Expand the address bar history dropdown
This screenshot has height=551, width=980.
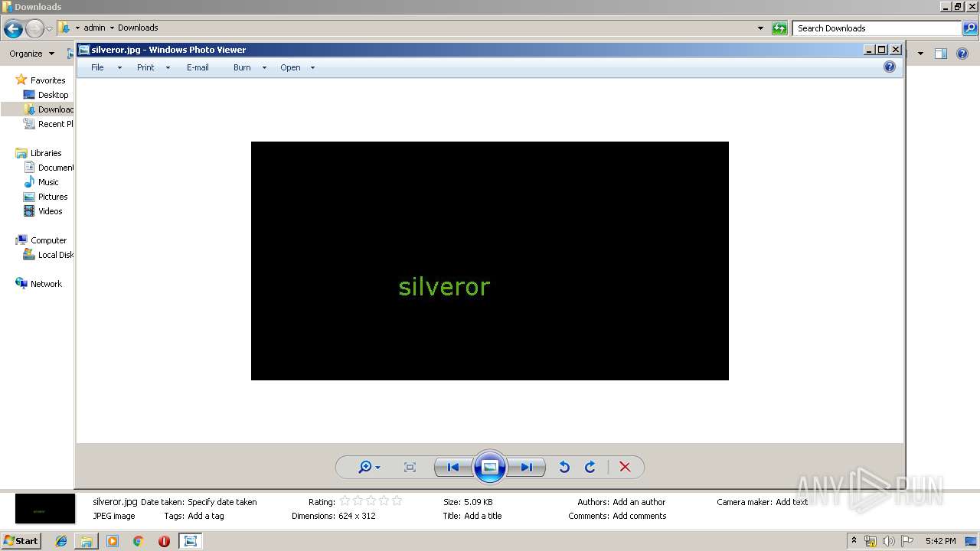click(x=760, y=28)
